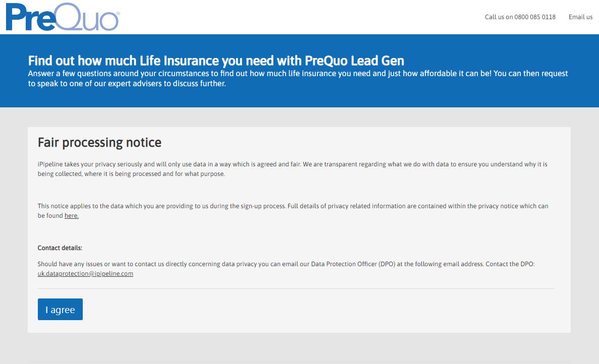Click the 'Find out how much Life Insurance' banner title
The height and width of the screenshot is (364, 599).
click(x=216, y=61)
